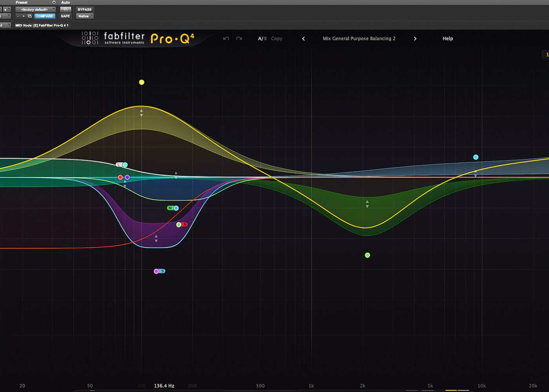Toggle the BYPASS button
The width and height of the screenshot is (549, 392).
pos(84,9)
